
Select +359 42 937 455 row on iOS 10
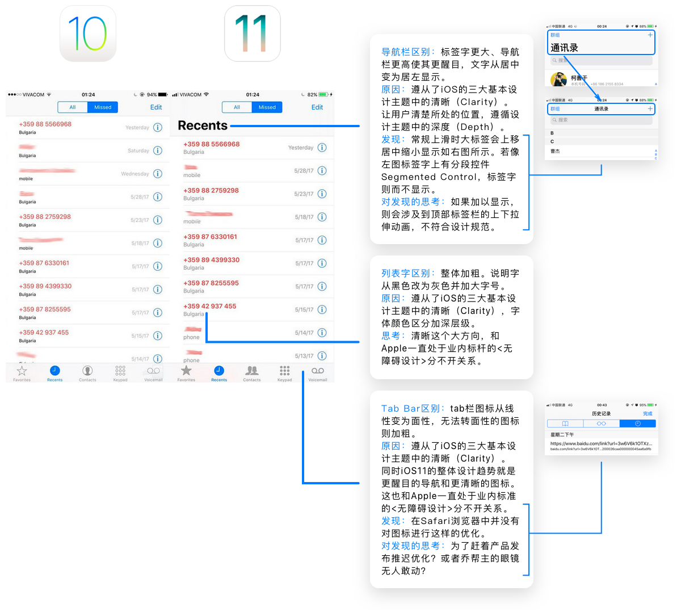87,336
